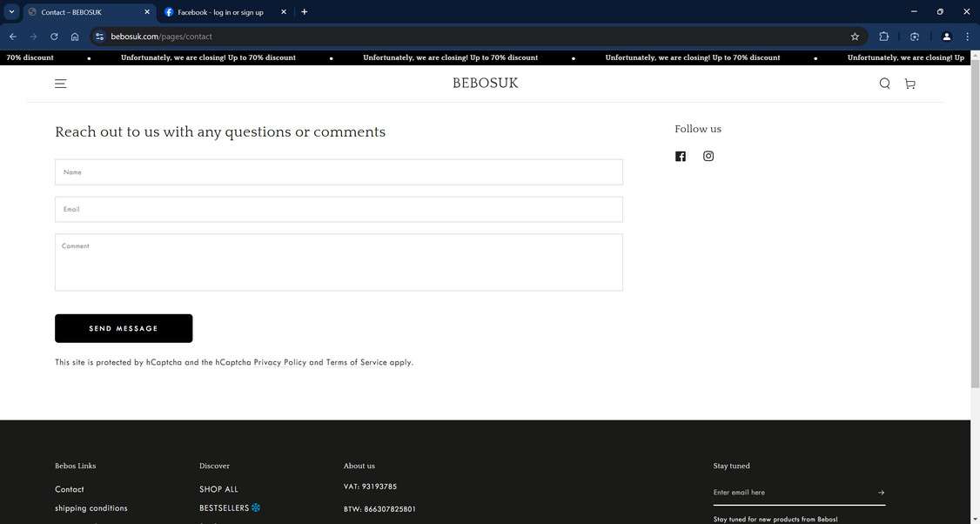The image size is (980, 524).
Task: Open the hCaptcha Privacy Policy link
Action: click(x=280, y=362)
